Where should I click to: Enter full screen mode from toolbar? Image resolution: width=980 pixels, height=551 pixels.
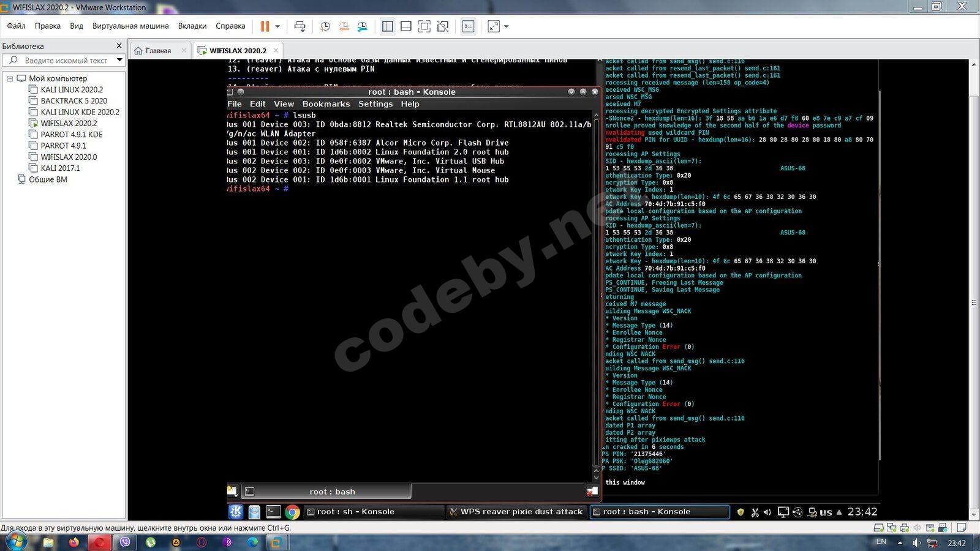[x=424, y=26]
